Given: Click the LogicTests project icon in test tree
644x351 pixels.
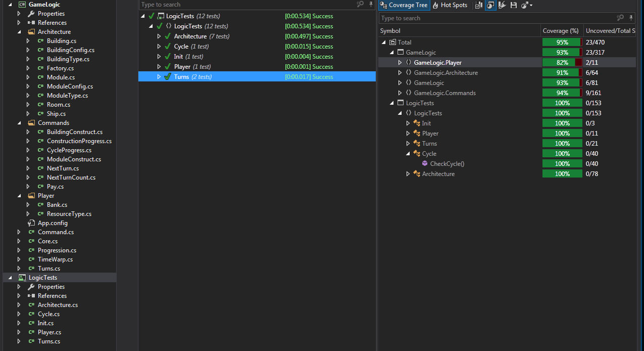Looking at the screenshot, I should pyautogui.click(x=161, y=16).
